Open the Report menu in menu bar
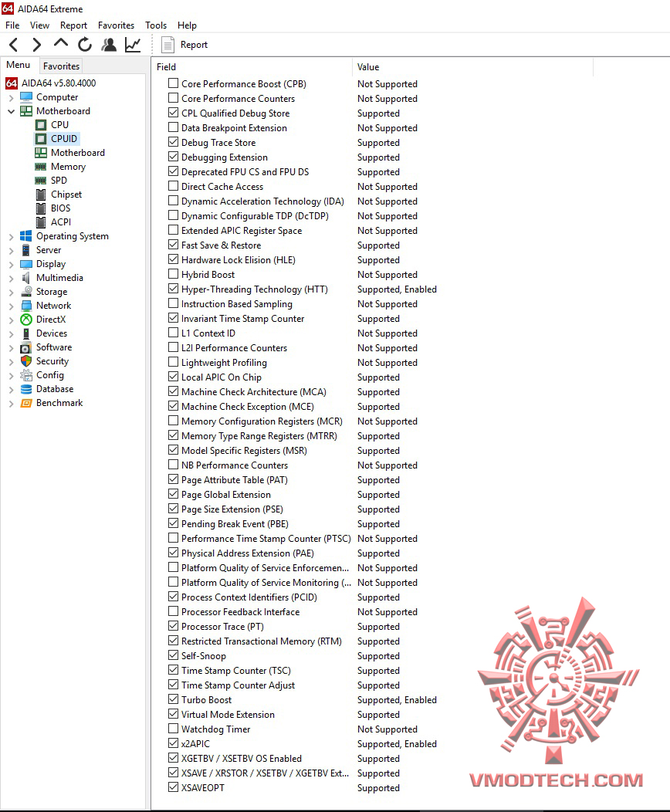This screenshot has width=670, height=812. [x=73, y=25]
